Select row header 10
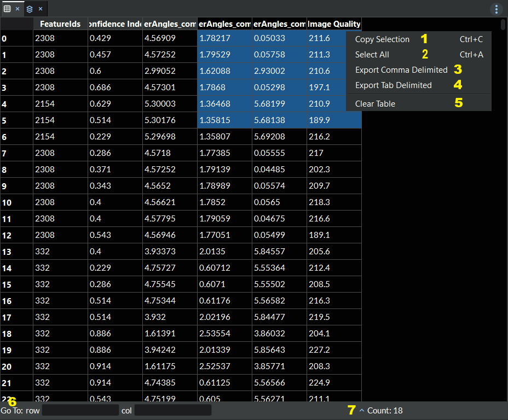Viewport: 508px width, 420px height. tap(16, 202)
